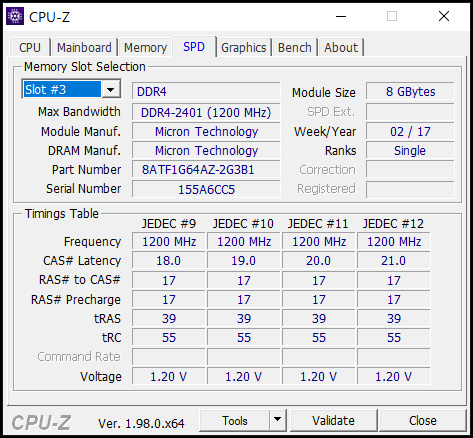The width and height of the screenshot is (473, 438).
Task: Click JEDEC #9 voltage 1.20 V cell
Action: (x=169, y=376)
